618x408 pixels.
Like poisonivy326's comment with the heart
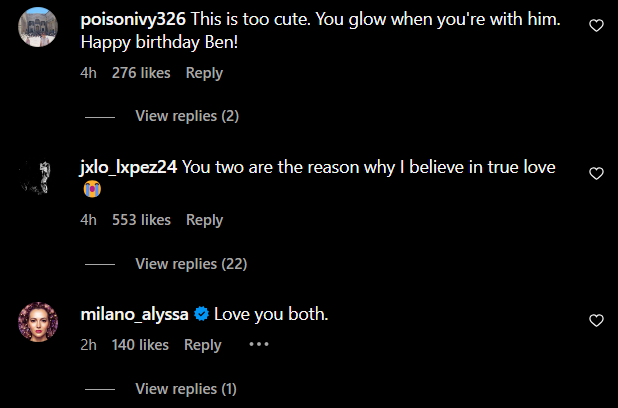[597, 26]
